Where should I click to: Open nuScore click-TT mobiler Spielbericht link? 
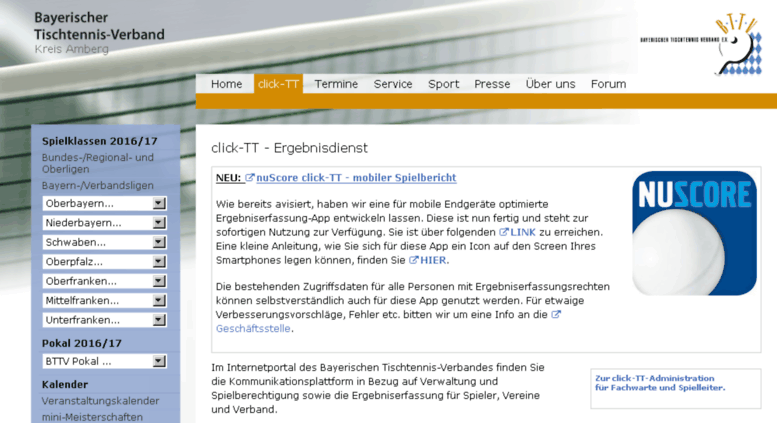(x=356, y=178)
